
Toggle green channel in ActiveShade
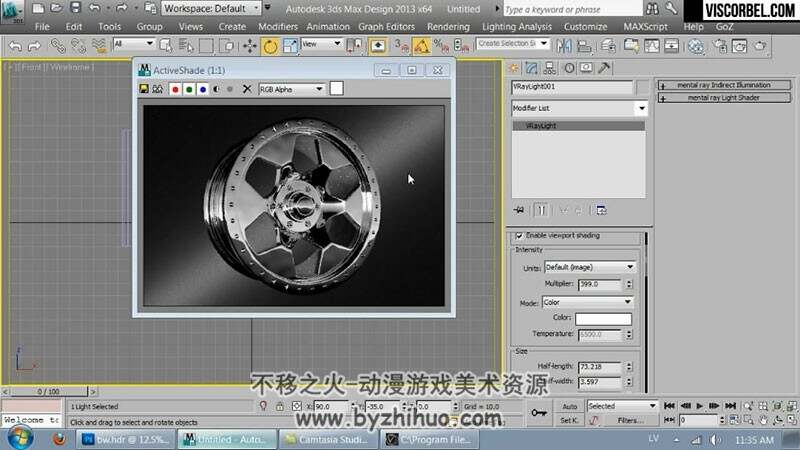189,89
